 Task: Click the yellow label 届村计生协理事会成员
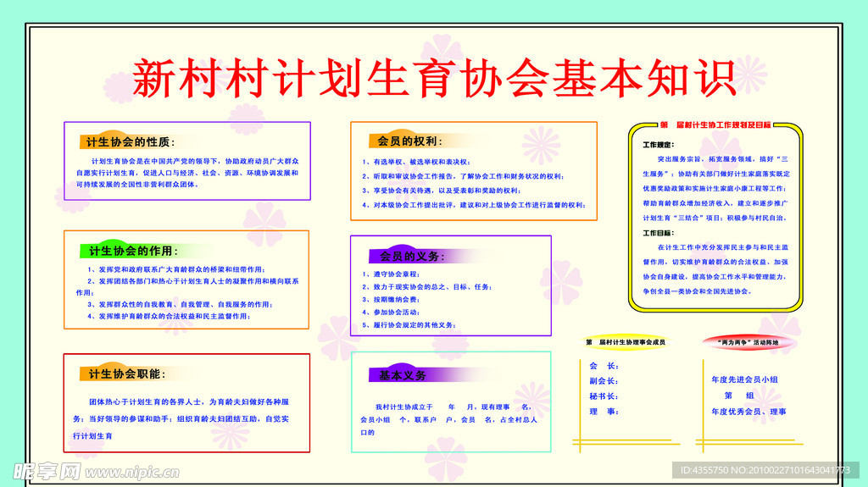626,342
